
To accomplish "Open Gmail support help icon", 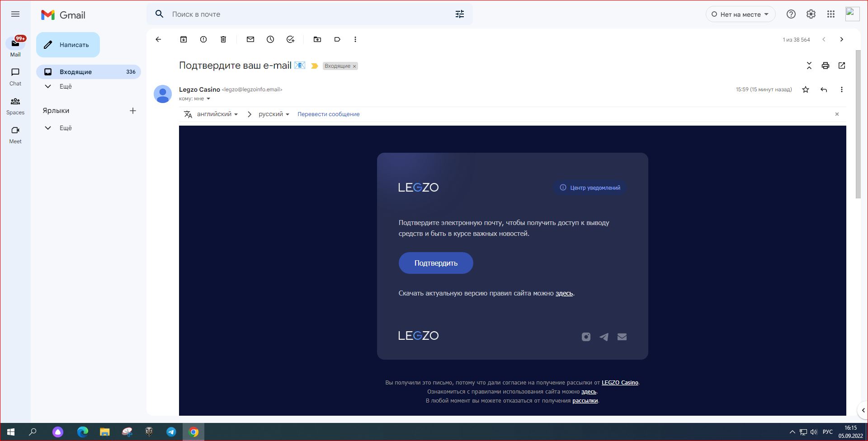I will (x=791, y=14).
